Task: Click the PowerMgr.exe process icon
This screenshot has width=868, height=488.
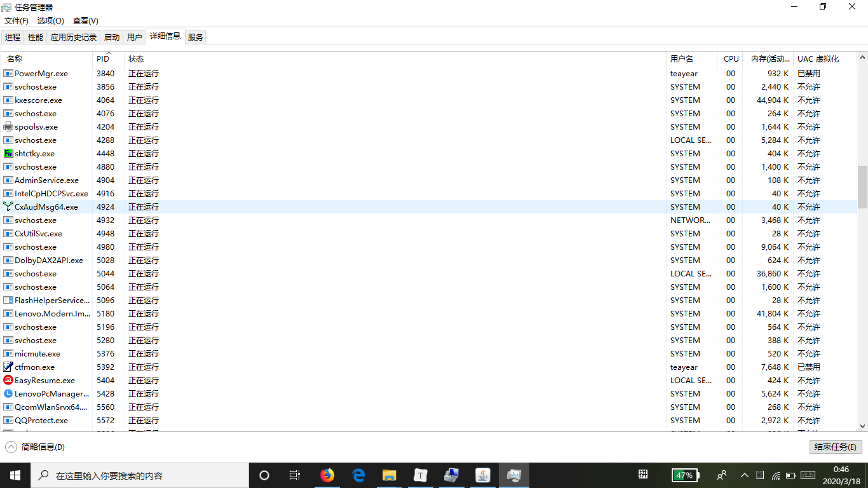Action: tap(8, 74)
